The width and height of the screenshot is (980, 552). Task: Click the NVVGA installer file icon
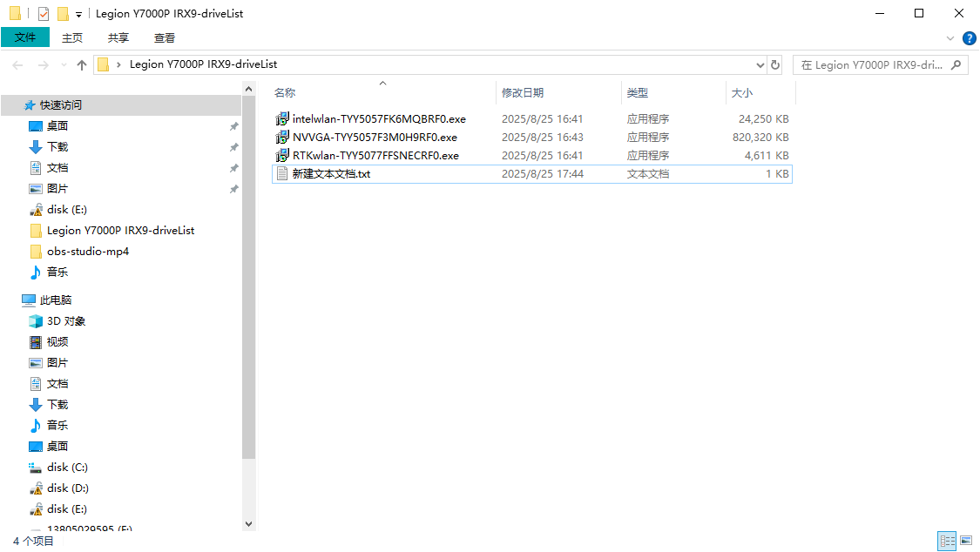click(282, 137)
